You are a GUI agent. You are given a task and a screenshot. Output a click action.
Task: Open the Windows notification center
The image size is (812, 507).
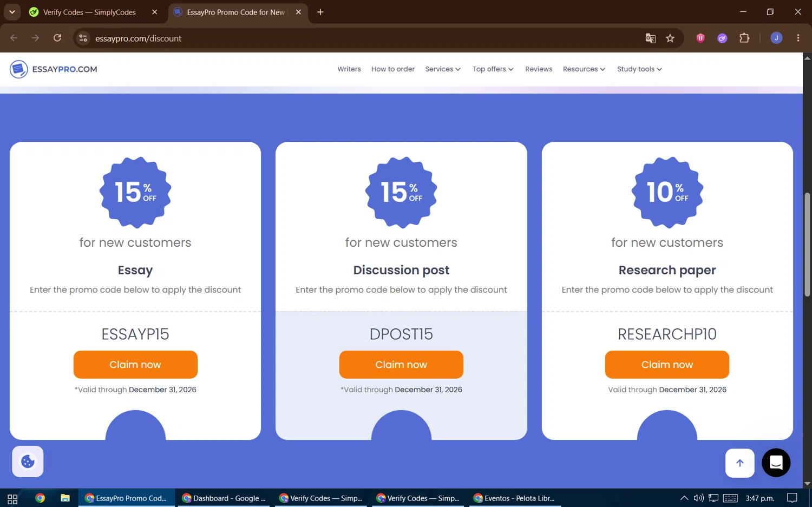pyautogui.click(x=792, y=498)
